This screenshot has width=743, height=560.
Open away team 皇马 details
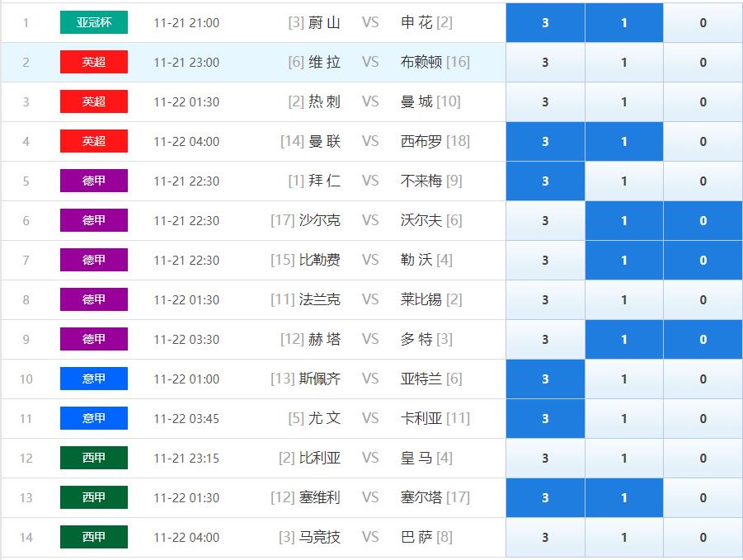[416, 458]
